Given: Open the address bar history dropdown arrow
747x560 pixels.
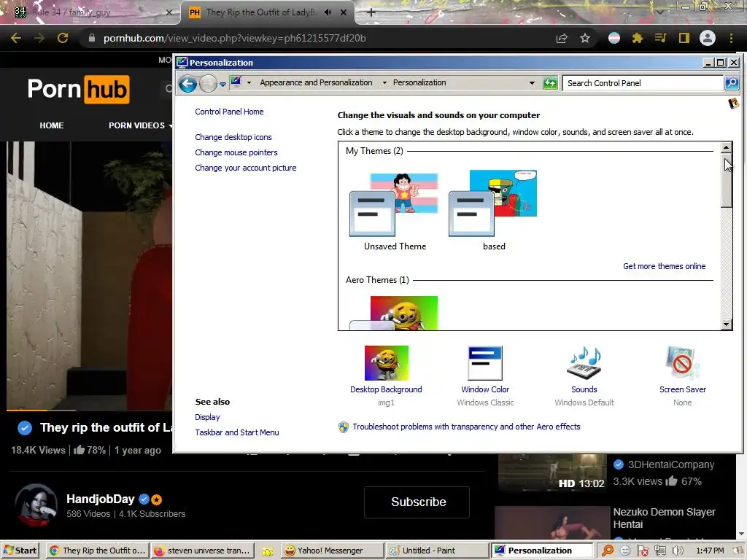Looking at the screenshot, I should pyautogui.click(x=532, y=83).
